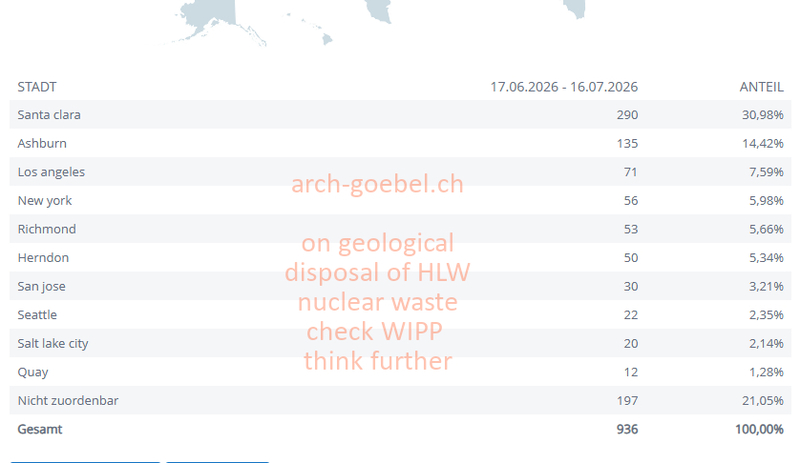The height and width of the screenshot is (463, 800).
Task: Click the ANTEIL column header
Action: 761,87
